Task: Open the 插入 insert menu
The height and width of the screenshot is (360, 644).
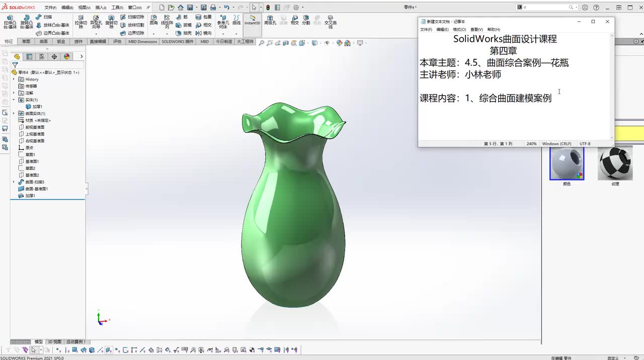Action: (x=101, y=8)
